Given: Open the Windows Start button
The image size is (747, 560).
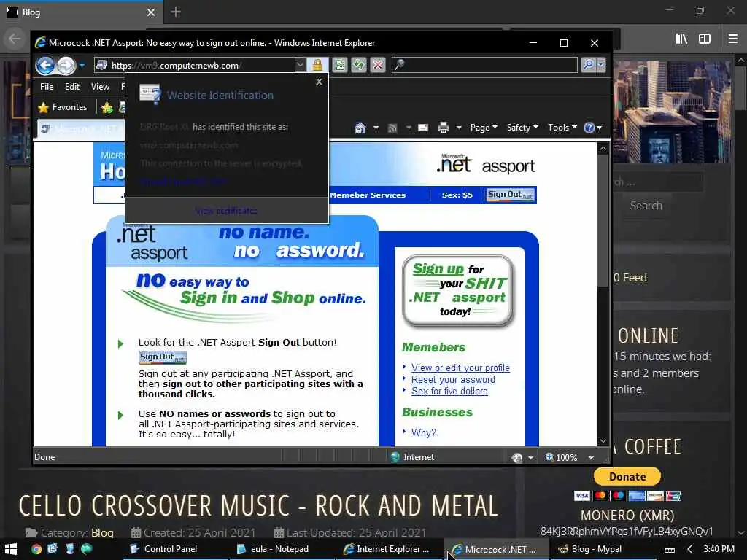Looking at the screenshot, I should click(x=11, y=549).
